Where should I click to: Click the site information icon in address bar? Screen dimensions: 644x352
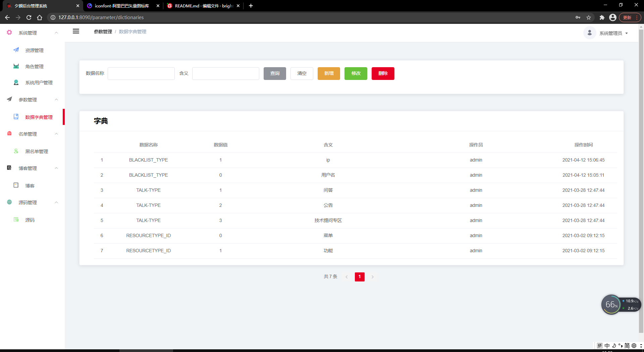pyautogui.click(x=53, y=17)
